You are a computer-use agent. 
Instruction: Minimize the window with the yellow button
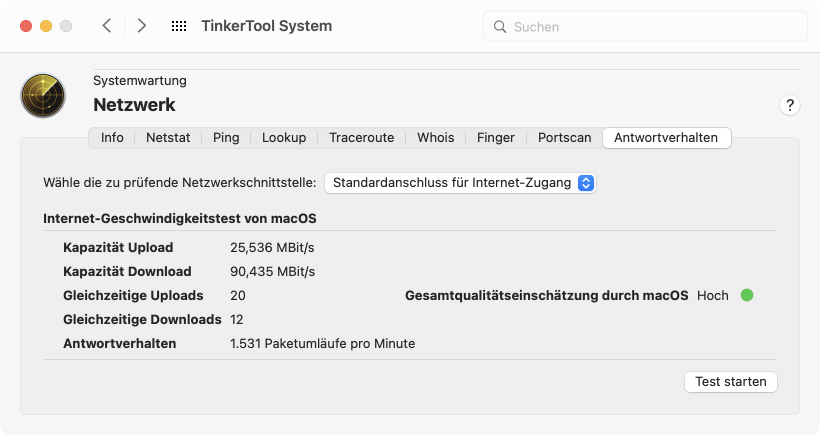pos(46,26)
